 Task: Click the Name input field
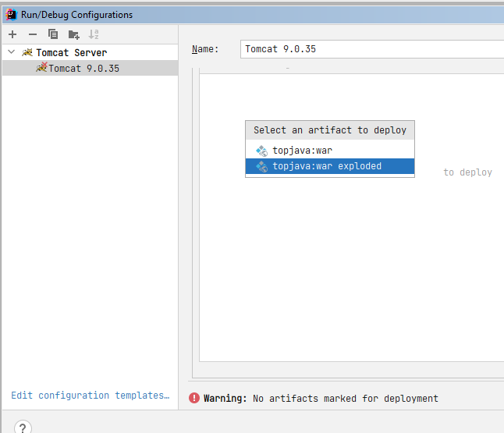[372, 49]
